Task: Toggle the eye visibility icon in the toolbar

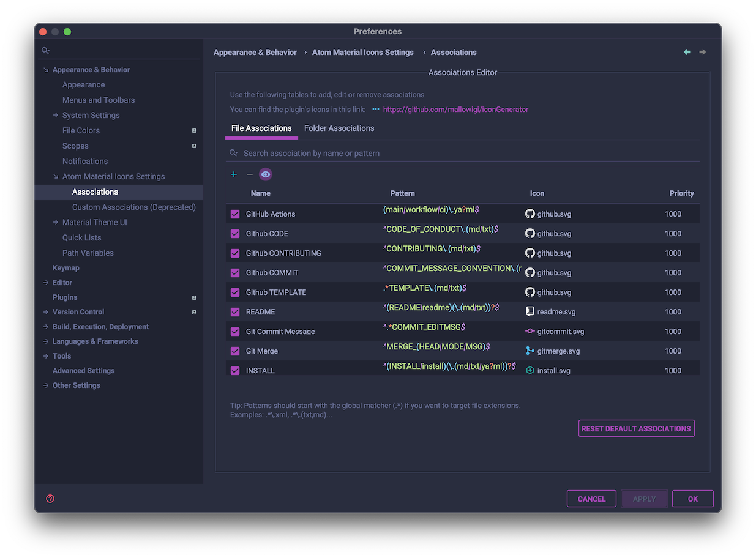Action: [265, 174]
